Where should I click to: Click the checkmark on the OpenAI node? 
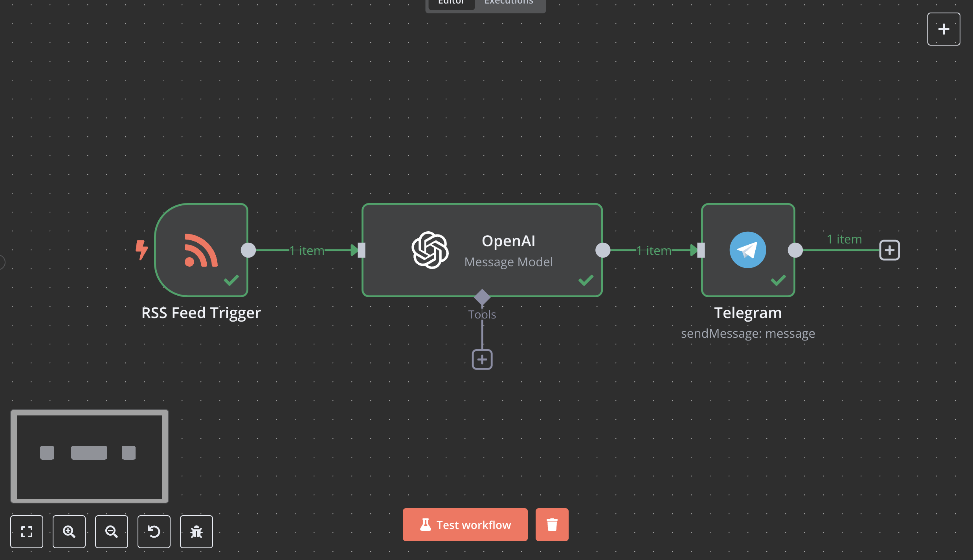[585, 280]
